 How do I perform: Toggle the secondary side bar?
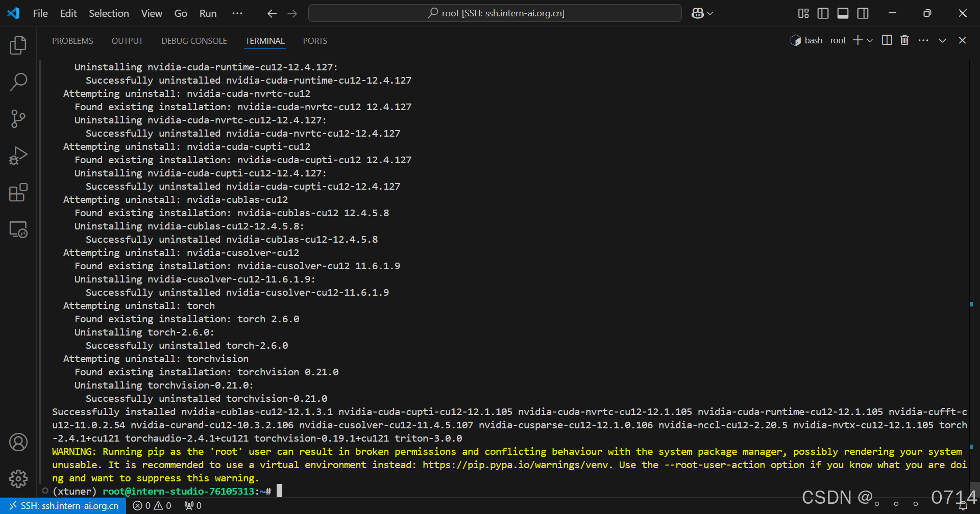(863, 13)
